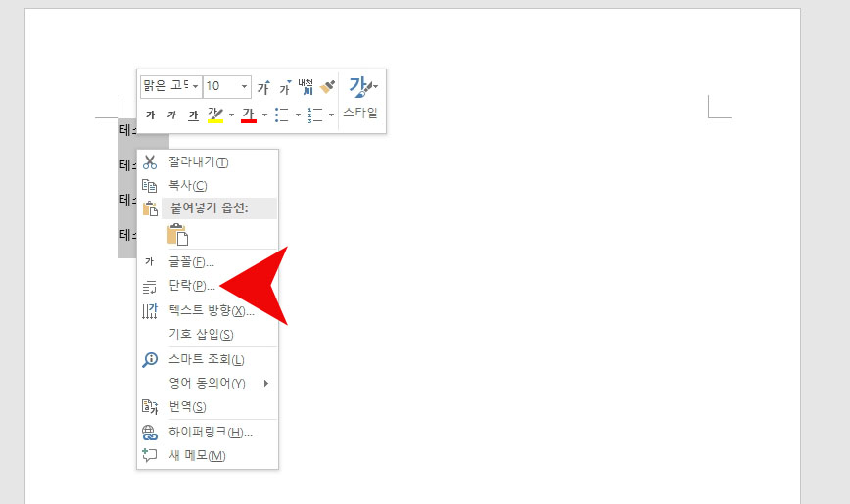Open the 스타일 styles gallery
850x504 pixels.
tap(360, 98)
